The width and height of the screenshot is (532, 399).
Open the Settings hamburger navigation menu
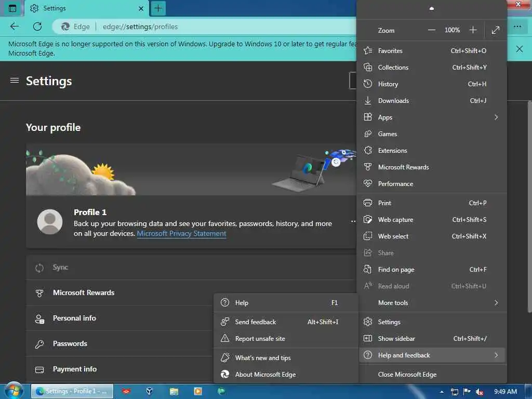pos(14,81)
